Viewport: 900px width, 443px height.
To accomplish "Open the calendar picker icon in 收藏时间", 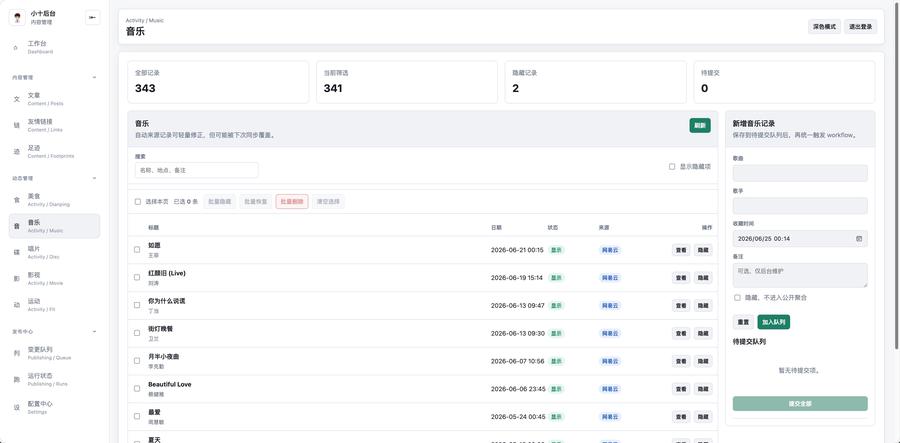I will (859, 238).
